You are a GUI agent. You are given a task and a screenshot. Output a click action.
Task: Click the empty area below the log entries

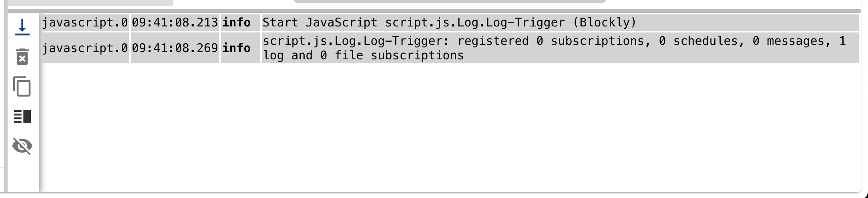point(448,128)
